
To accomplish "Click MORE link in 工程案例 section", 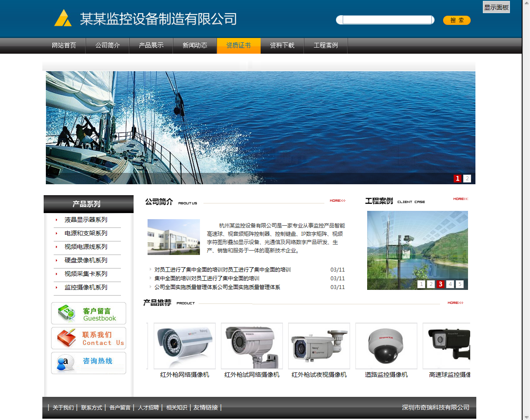I will [460, 199].
